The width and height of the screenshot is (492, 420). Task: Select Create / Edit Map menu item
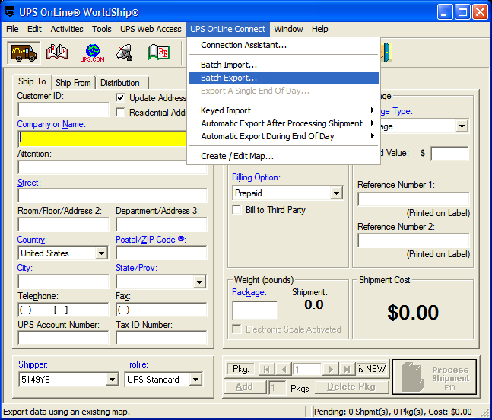283,156
